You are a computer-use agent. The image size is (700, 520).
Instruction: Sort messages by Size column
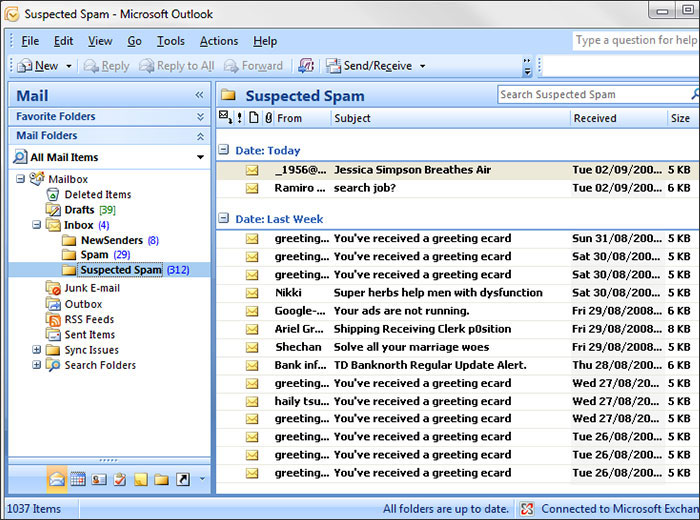[683, 118]
